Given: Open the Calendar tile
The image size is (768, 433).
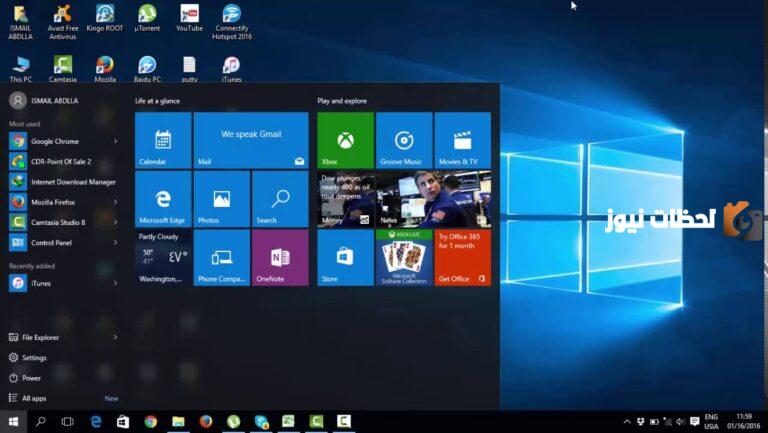Looking at the screenshot, I should tap(163, 140).
